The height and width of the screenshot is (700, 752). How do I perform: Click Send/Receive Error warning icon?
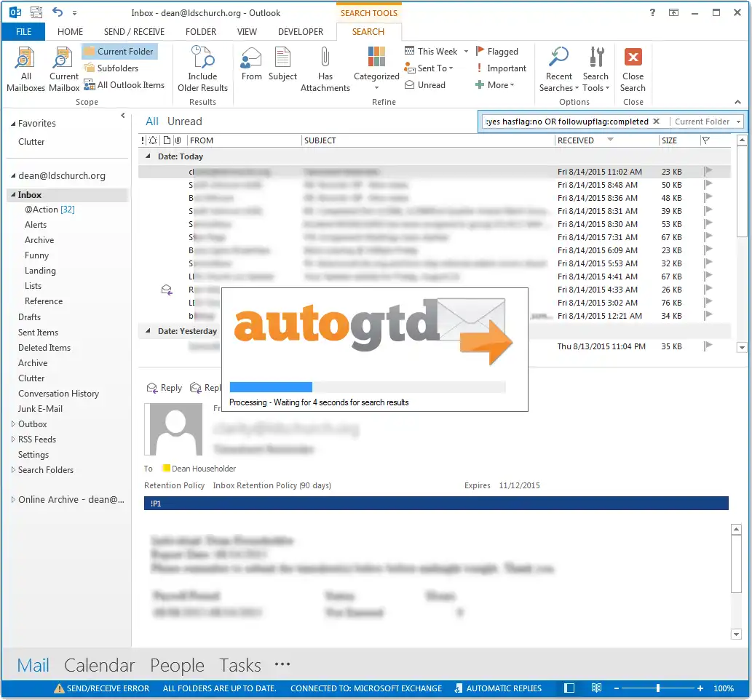point(59,688)
